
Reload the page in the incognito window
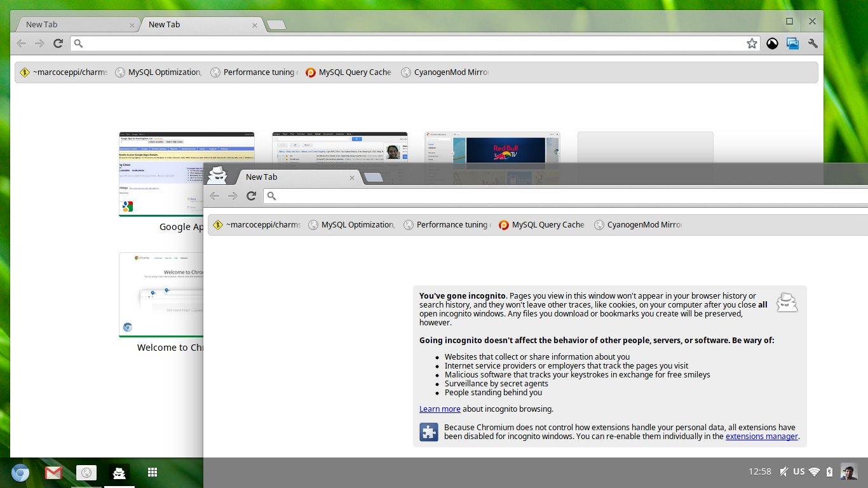(251, 196)
